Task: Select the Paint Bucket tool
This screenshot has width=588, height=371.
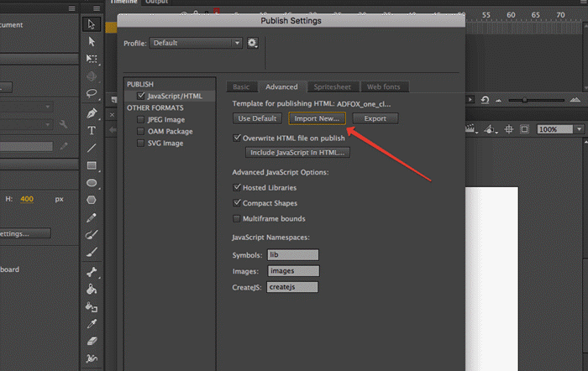Action: (x=92, y=289)
